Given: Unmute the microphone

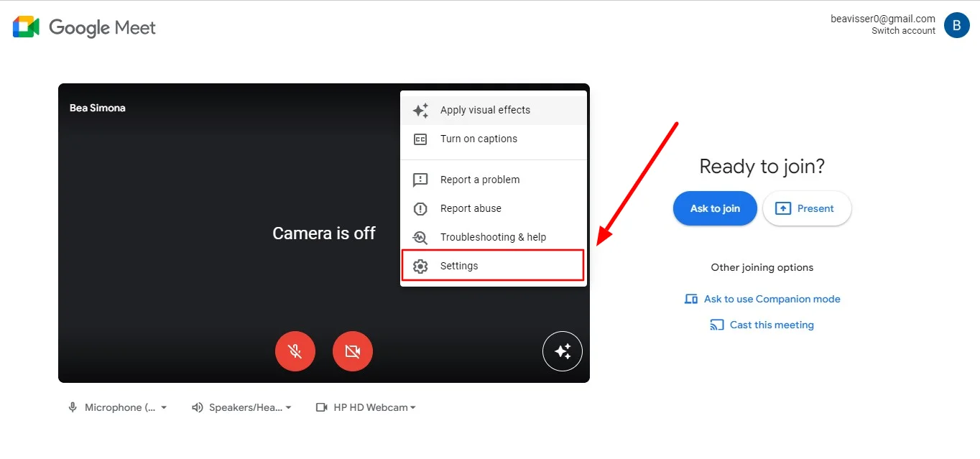Looking at the screenshot, I should [x=295, y=351].
